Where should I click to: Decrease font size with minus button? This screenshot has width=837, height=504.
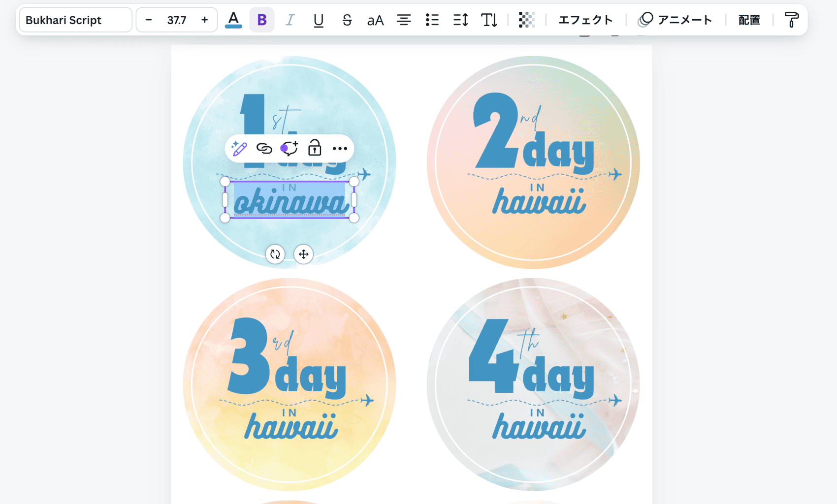click(x=149, y=20)
